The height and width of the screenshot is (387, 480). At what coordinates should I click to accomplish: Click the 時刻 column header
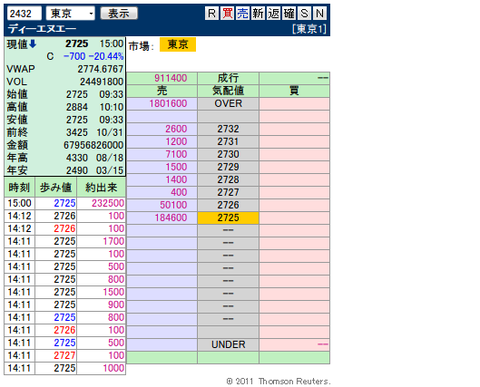(19, 187)
